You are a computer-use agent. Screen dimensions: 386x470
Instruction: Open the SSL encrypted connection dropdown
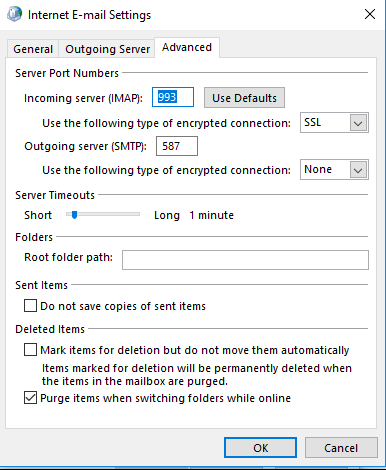pos(334,123)
